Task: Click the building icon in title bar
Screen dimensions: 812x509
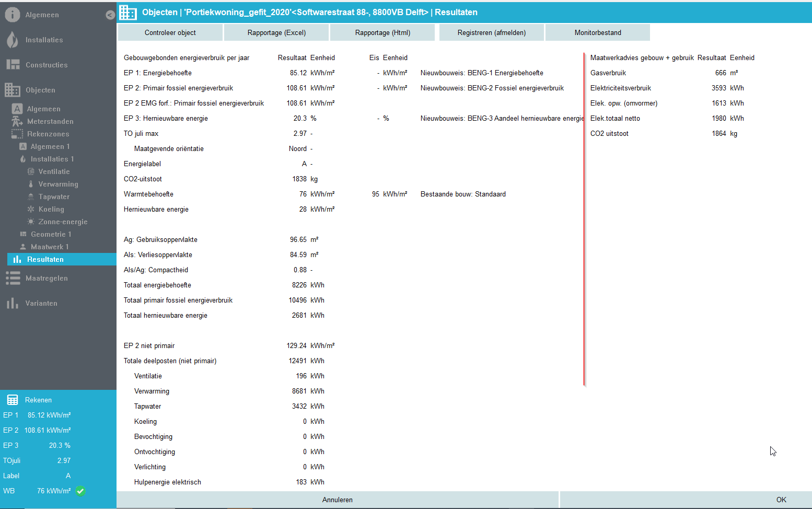Action: (127, 12)
